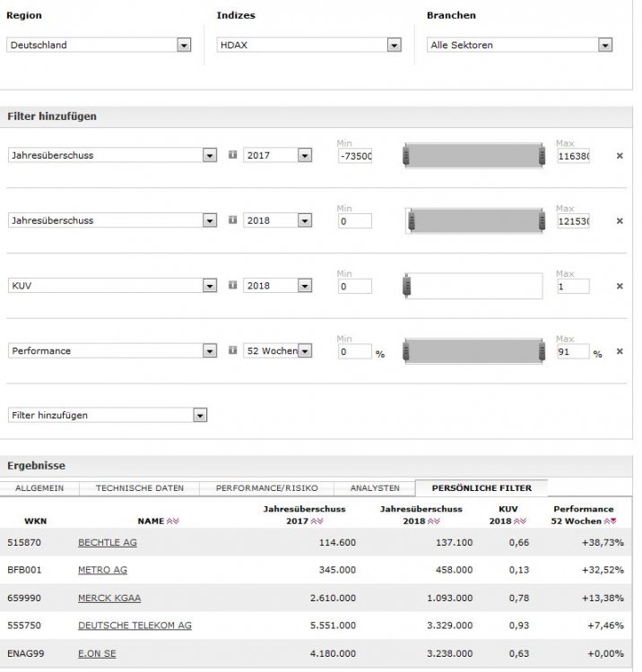Show info for Jahresüberschuss 2017 filter

point(232,155)
